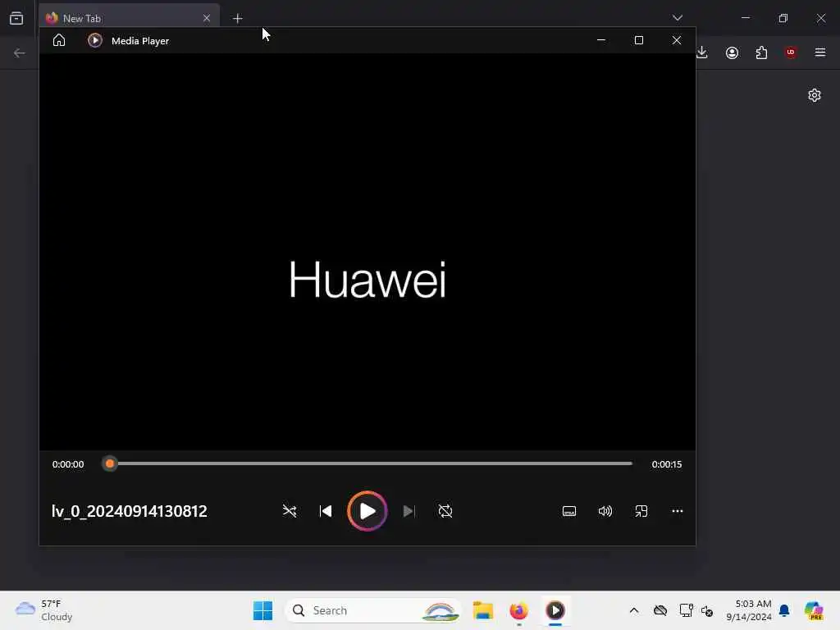Toggle shuffle mode
840x630 pixels.
click(290, 511)
